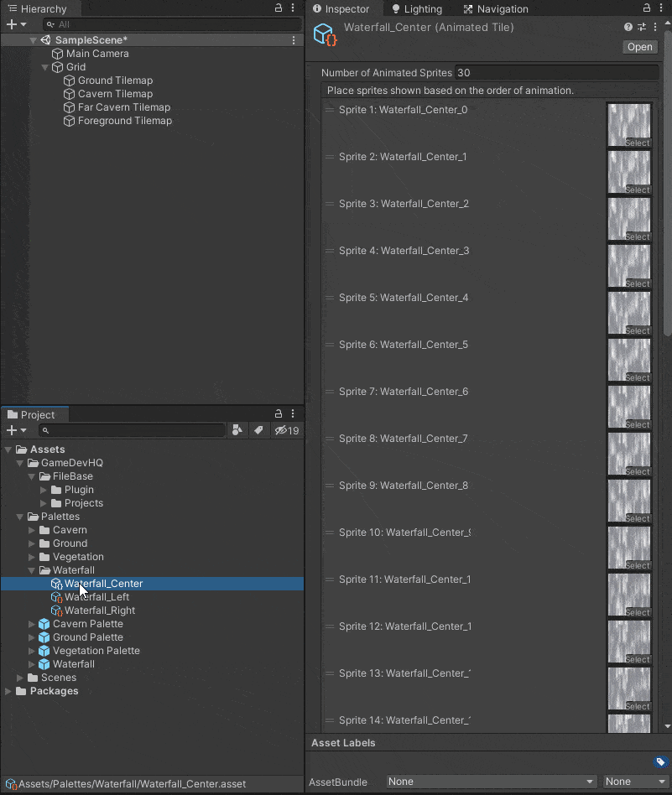Open the AssetBundle variant dropdown

click(x=635, y=782)
